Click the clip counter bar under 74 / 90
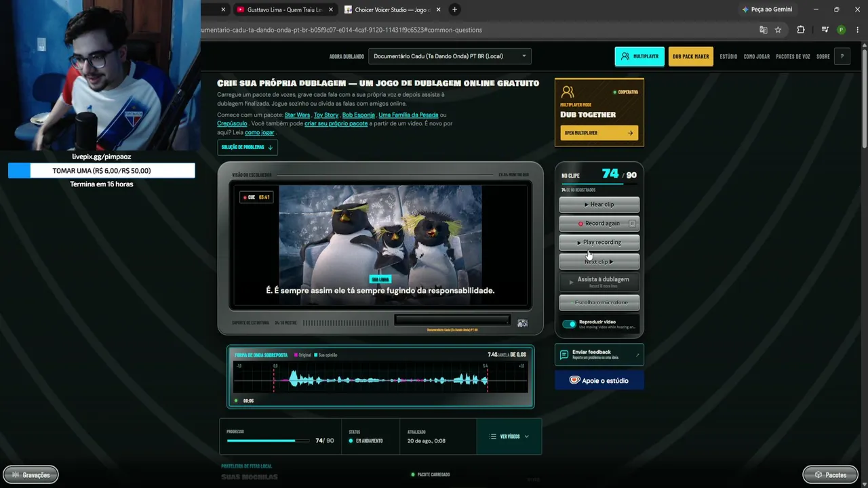The height and width of the screenshot is (488, 868). (x=599, y=184)
